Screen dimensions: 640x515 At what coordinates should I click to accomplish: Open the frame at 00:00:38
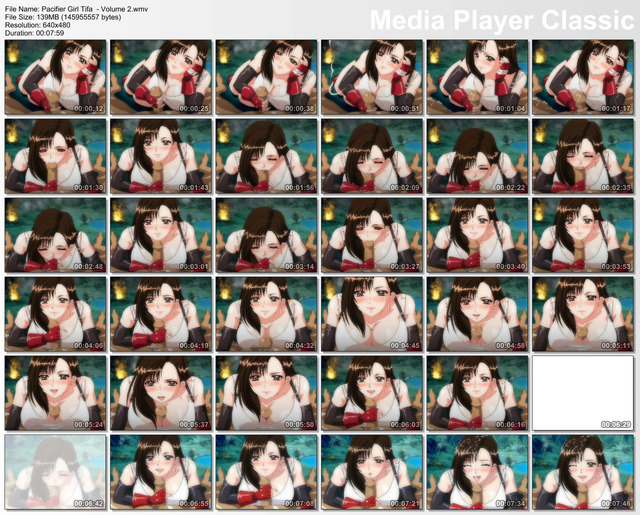point(266,77)
